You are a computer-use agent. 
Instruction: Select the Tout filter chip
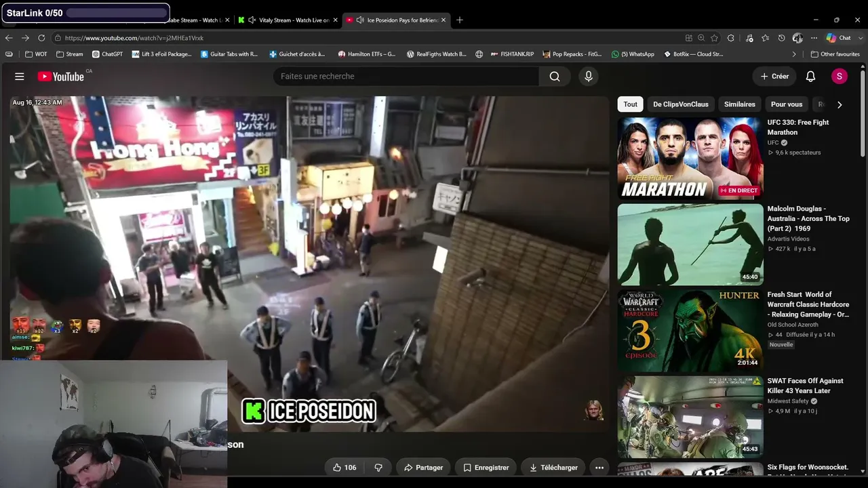[631, 104]
